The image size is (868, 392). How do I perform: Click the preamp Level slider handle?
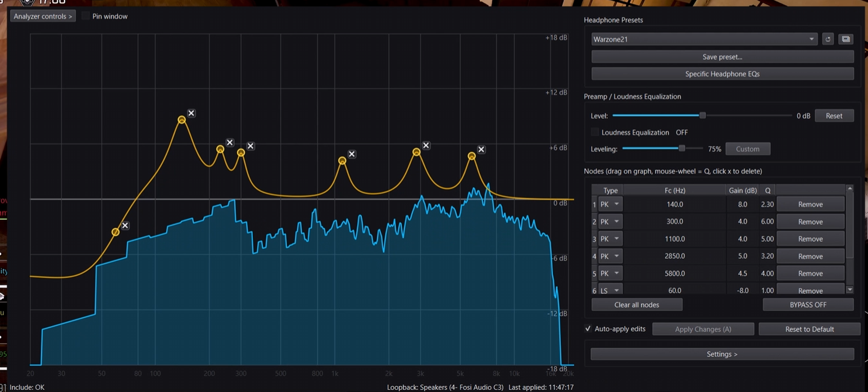click(x=702, y=115)
